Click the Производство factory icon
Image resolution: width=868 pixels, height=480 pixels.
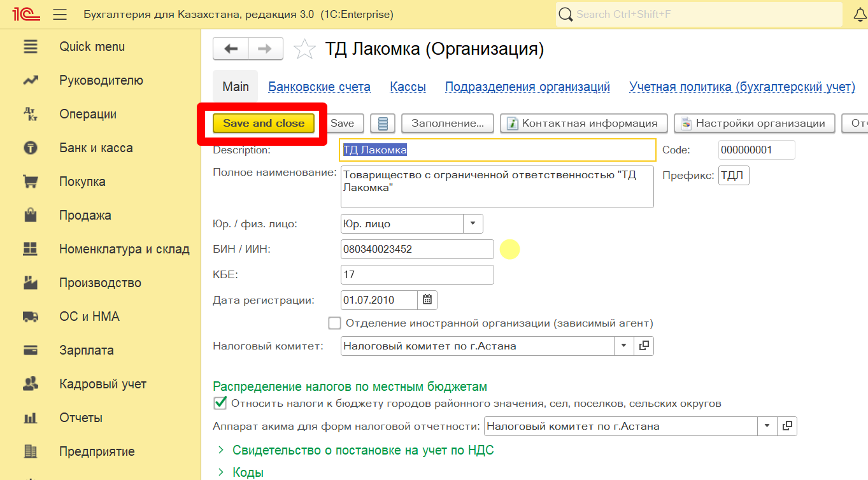(30, 283)
